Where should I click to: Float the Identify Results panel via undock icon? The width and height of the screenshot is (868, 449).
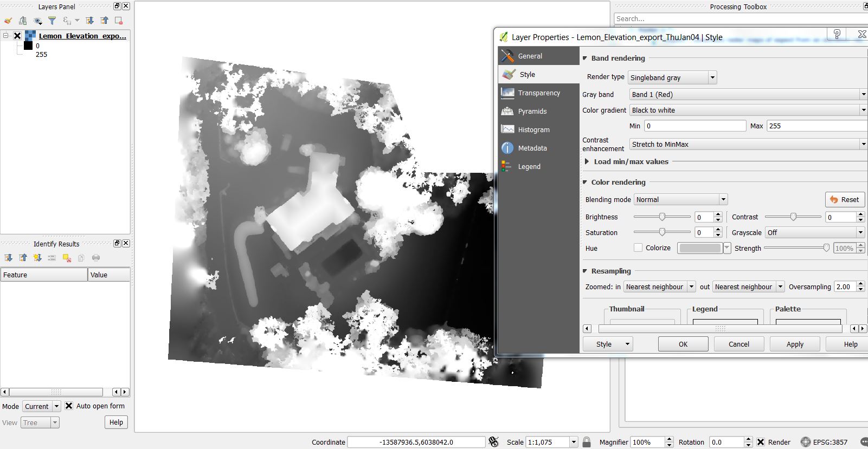(x=117, y=243)
